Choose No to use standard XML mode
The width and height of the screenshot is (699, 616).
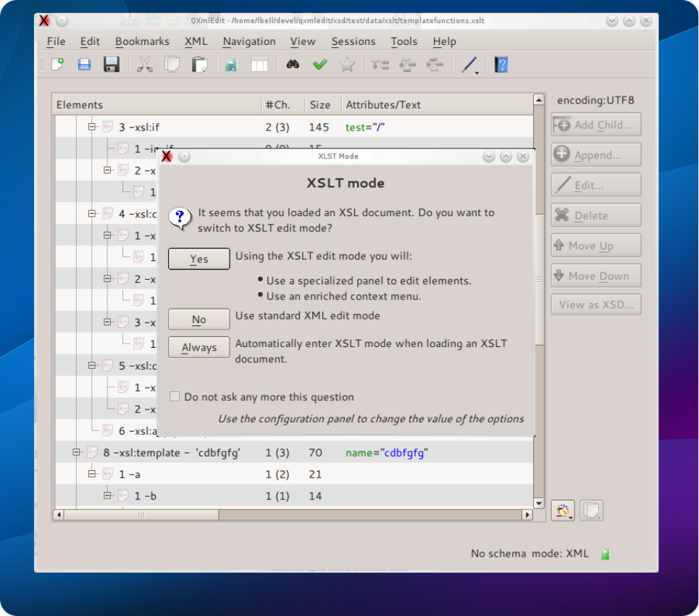click(x=199, y=320)
